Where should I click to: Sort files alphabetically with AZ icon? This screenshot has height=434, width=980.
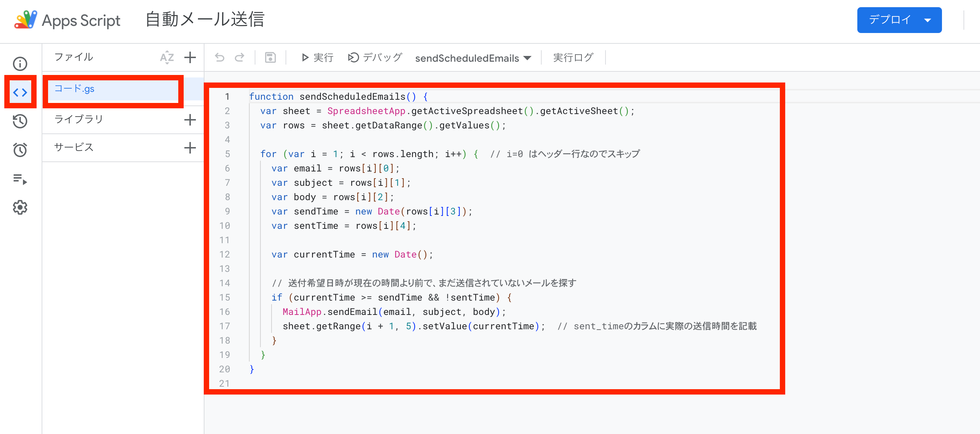tap(167, 57)
